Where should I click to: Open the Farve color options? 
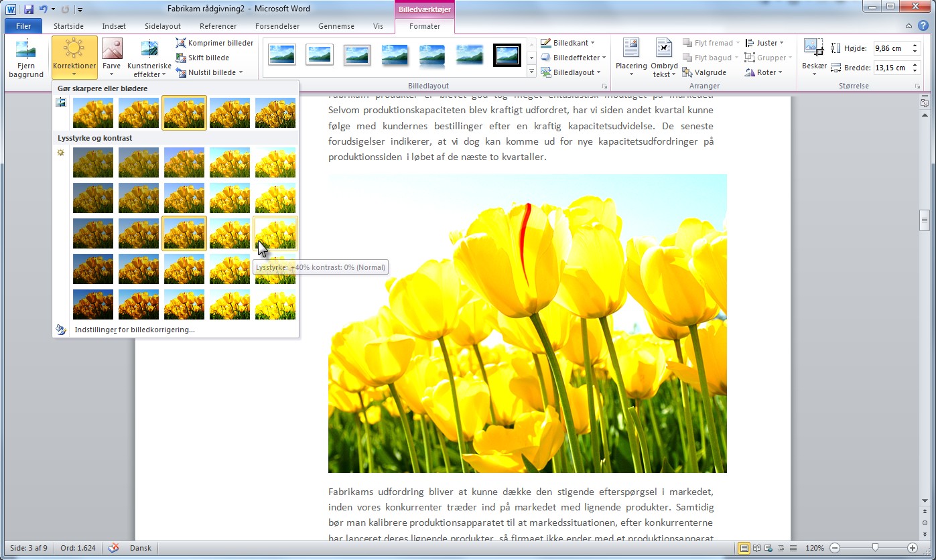pos(112,59)
